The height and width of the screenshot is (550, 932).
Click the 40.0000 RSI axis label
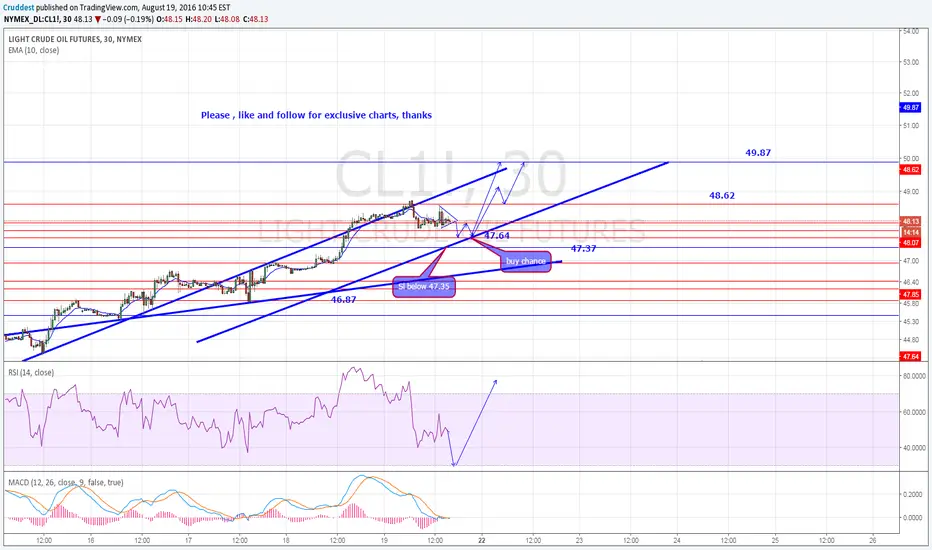click(914, 448)
